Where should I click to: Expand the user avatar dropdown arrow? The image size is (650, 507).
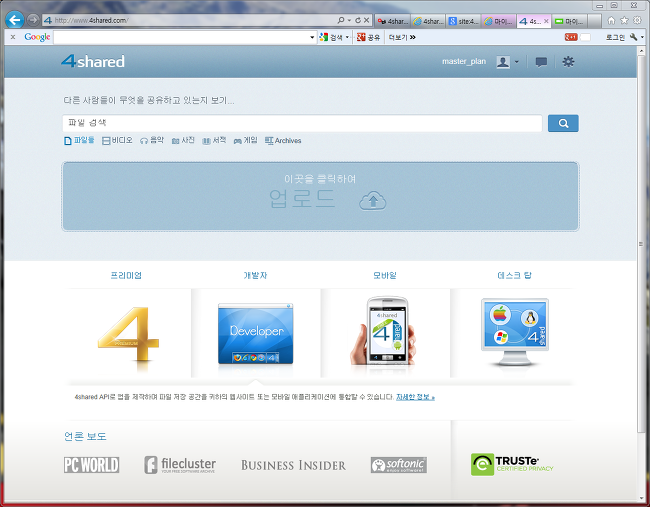click(517, 62)
